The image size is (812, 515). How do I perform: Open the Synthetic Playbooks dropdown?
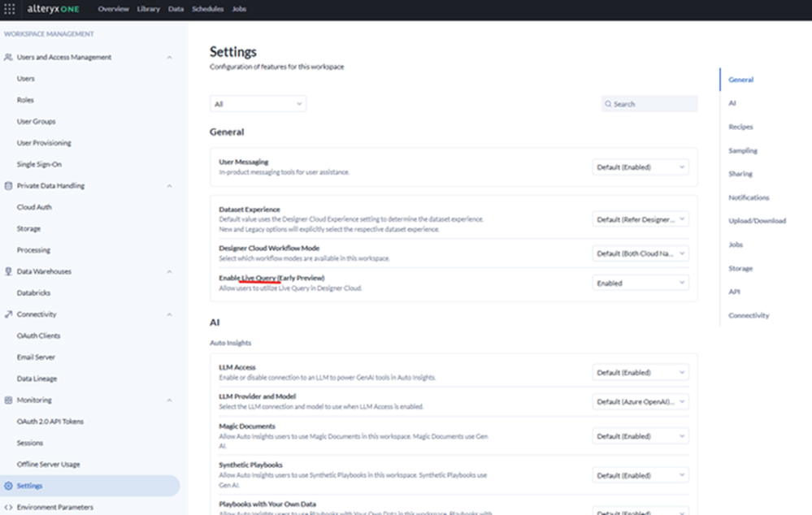pos(640,475)
